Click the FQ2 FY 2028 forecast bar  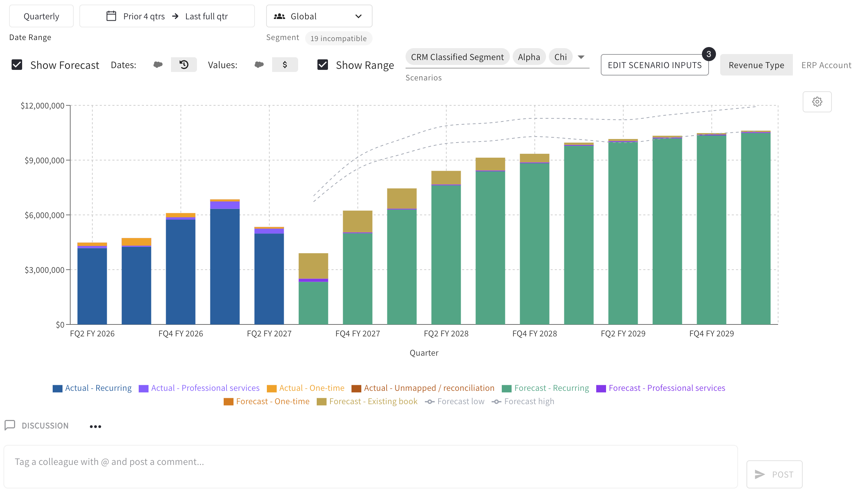pyautogui.click(x=446, y=248)
